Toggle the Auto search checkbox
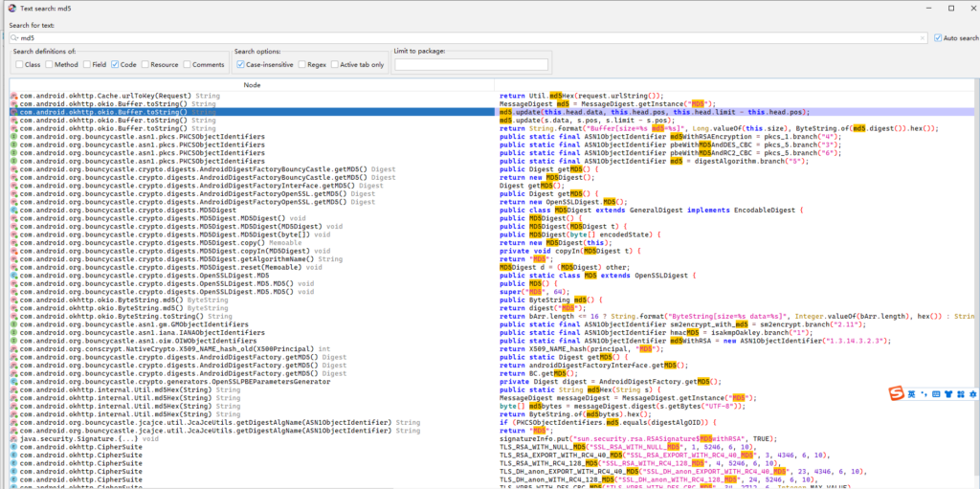Image resolution: width=980 pixels, height=489 pixels. click(x=938, y=38)
